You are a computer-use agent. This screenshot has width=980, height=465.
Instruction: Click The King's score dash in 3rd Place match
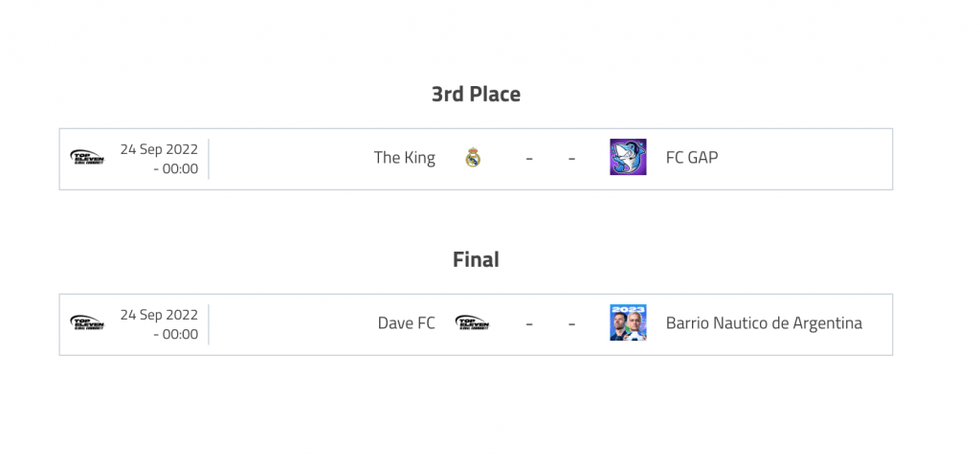coord(529,159)
